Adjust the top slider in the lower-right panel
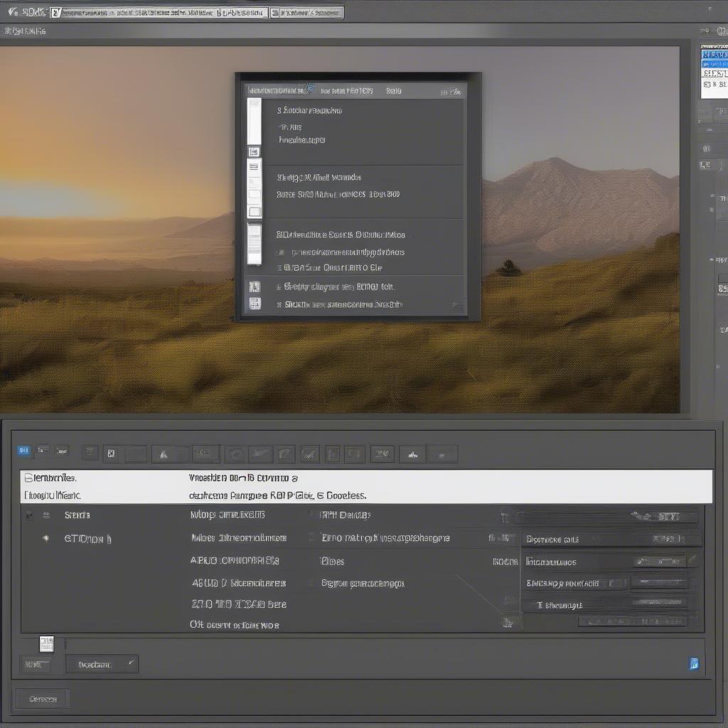The height and width of the screenshot is (728, 728). (x=659, y=561)
